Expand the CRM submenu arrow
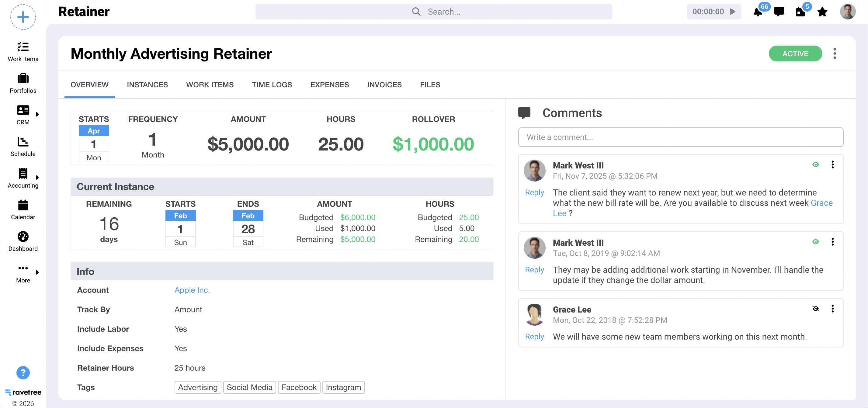Image resolution: width=868 pixels, height=408 pixels. [x=37, y=114]
